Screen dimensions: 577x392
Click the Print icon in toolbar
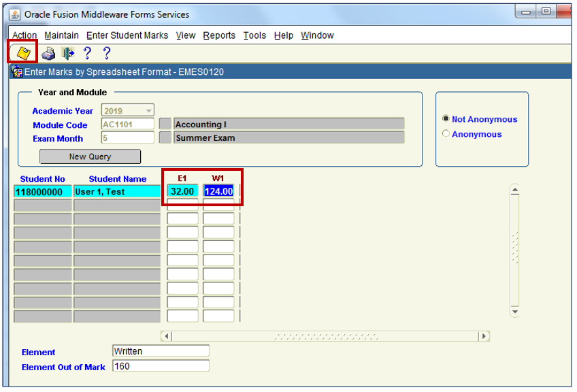pyautogui.click(x=48, y=54)
